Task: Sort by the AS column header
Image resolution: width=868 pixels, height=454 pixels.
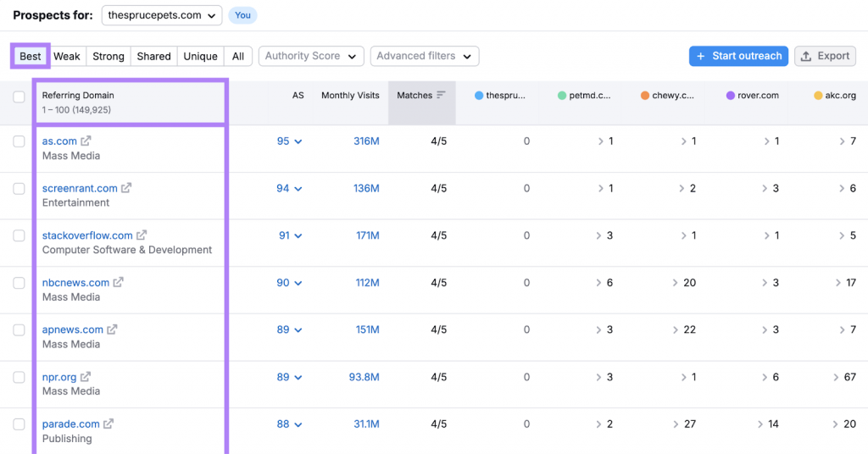Action: [x=298, y=95]
